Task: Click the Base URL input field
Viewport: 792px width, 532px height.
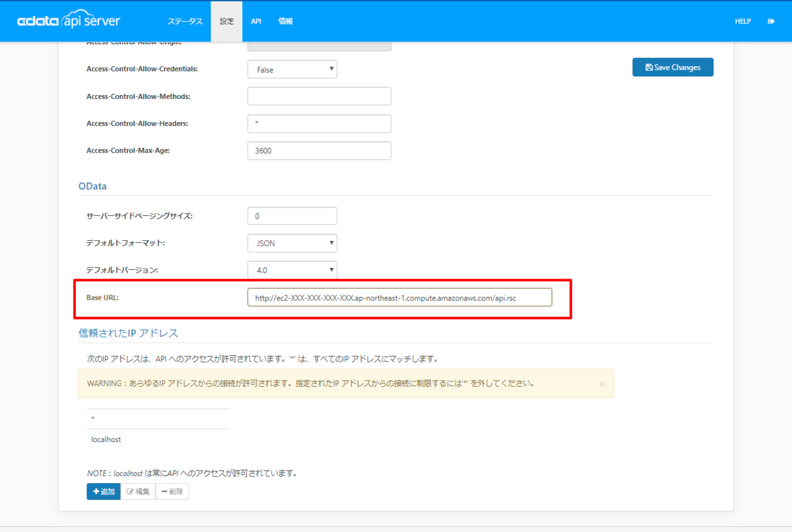Action: tap(399, 298)
